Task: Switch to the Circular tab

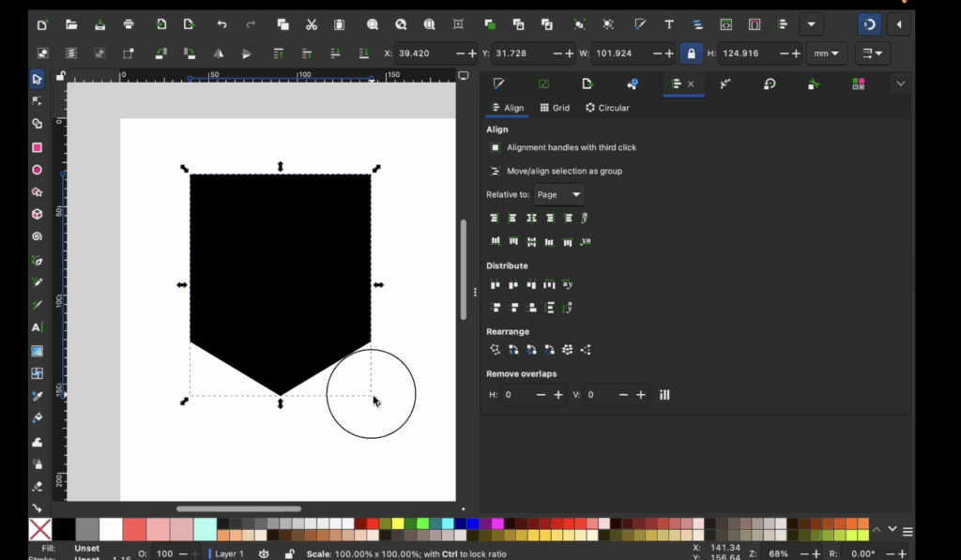Action: pos(607,108)
